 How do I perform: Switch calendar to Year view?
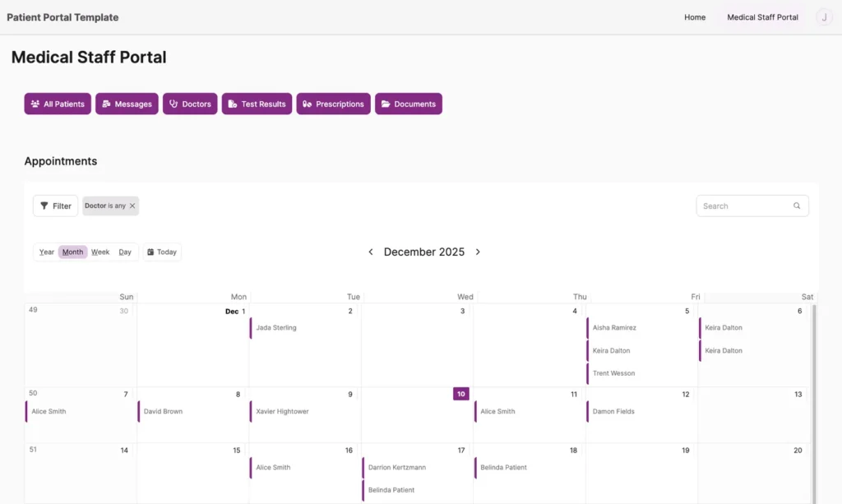click(47, 252)
